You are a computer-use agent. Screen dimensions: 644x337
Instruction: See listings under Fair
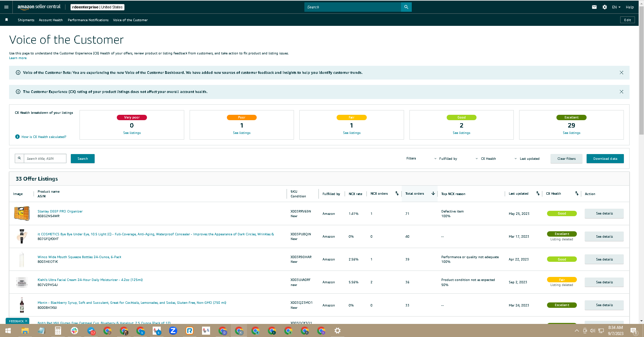coord(352,133)
